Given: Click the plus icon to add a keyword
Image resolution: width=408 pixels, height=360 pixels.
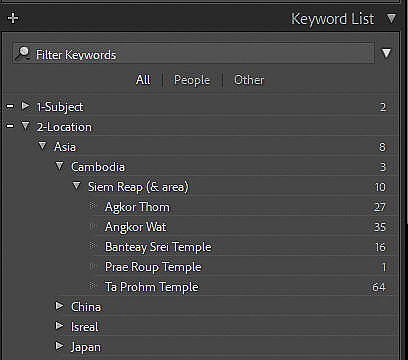Looking at the screenshot, I should 13,18.
